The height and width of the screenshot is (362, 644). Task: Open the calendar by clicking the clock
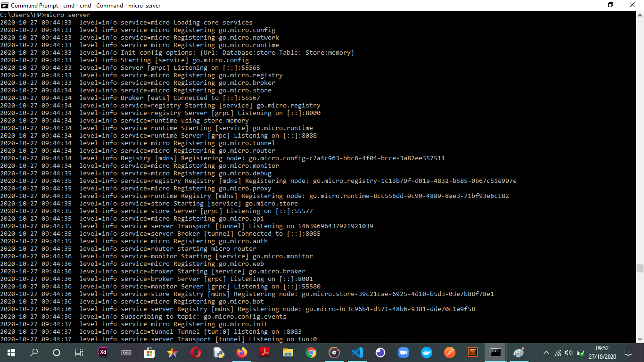point(603,353)
